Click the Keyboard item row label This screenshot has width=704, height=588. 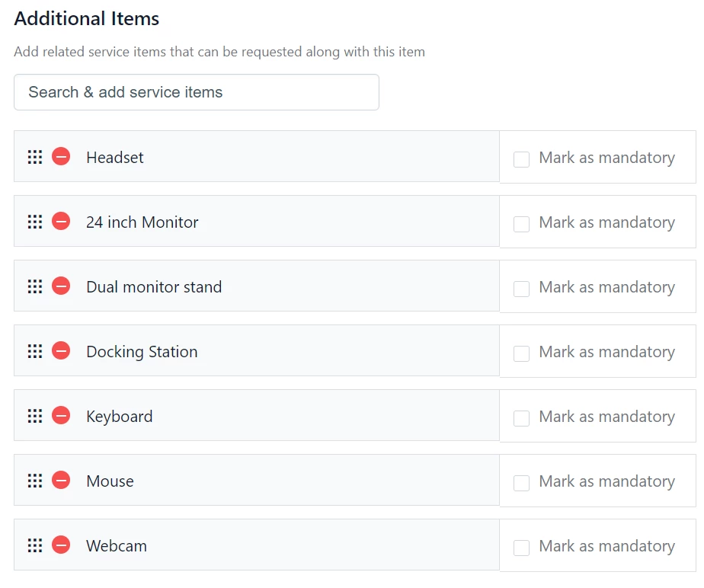pos(120,417)
